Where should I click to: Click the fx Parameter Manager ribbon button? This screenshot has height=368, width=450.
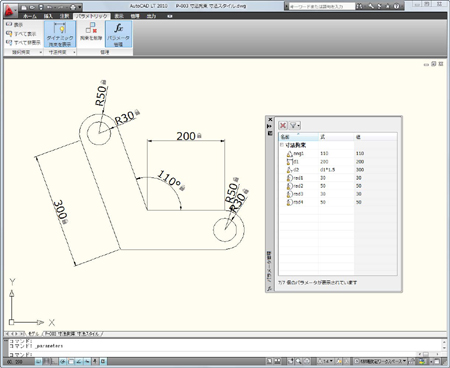pos(118,34)
